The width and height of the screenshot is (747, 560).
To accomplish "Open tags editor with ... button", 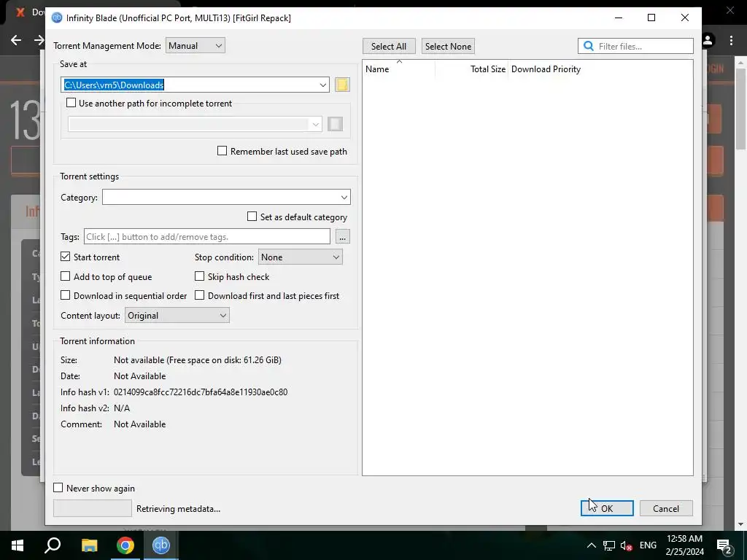I will pos(343,237).
